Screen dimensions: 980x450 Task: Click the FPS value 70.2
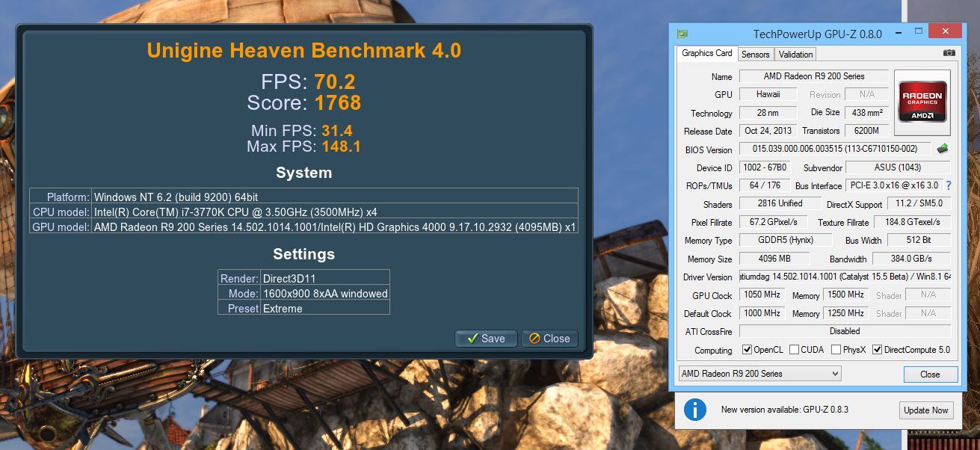point(335,81)
